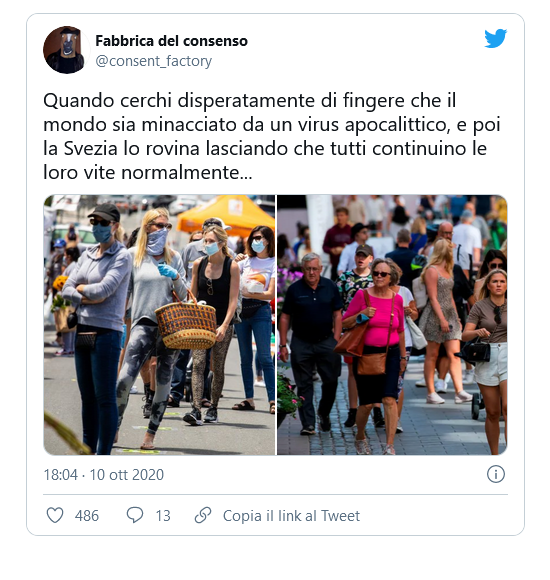The width and height of the screenshot is (550, 580).
Task: Click the tweet text about Svezia
Action: (x=271, y=136)
